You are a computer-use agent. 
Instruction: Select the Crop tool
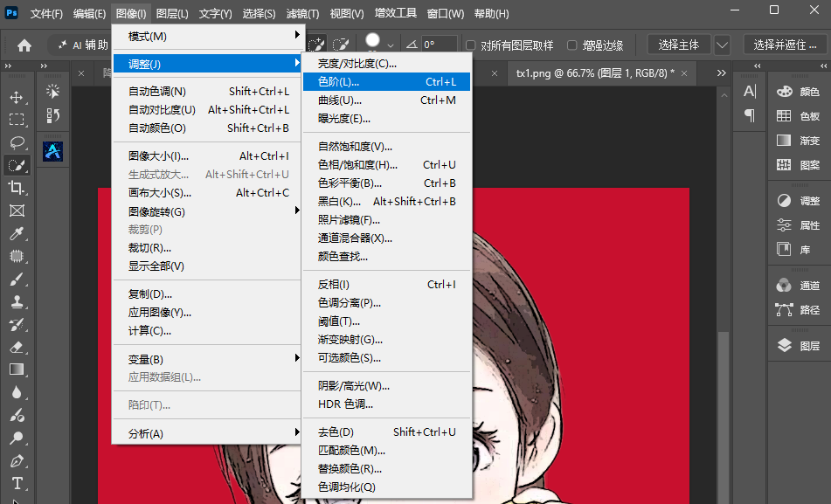[x=17, y=188]
